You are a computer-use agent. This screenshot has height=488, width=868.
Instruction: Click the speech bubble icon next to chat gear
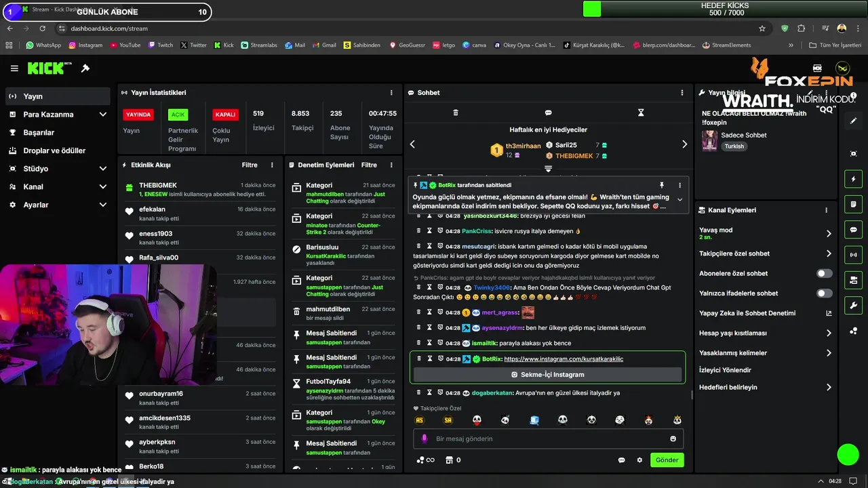[x=621, y=460]
